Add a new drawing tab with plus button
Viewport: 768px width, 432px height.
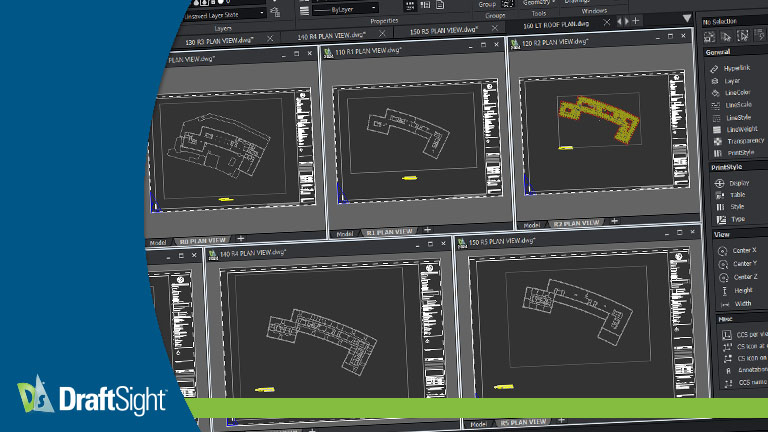634,20
